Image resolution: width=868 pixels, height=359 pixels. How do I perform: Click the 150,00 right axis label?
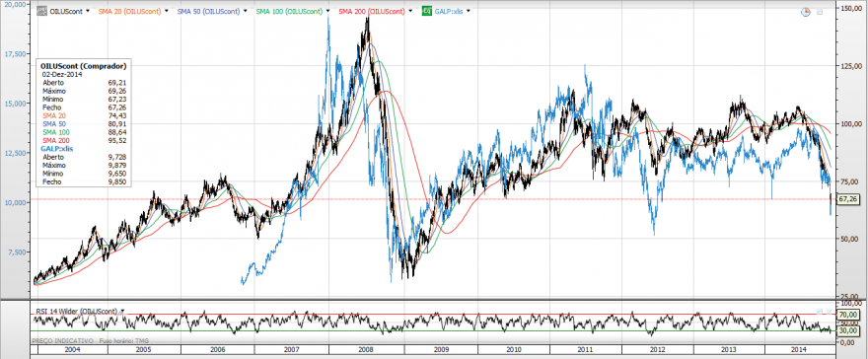pos(851,8)
